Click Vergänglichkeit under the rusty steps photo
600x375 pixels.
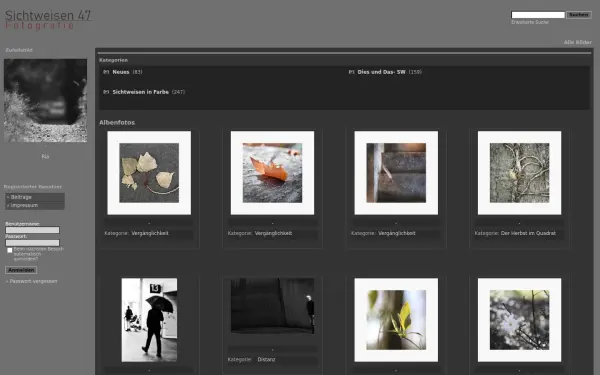tap(397, 233)
